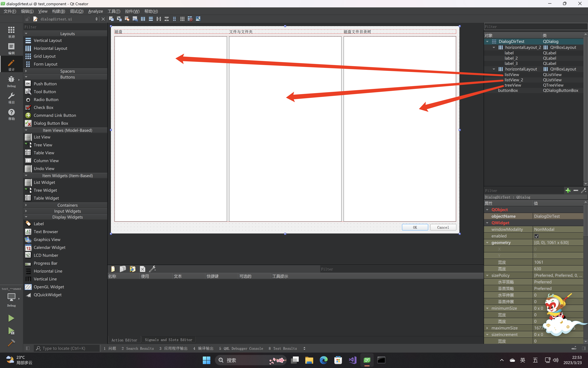
Task: Switch to Edit Buddies mode
Action: [x=127, y=19]
